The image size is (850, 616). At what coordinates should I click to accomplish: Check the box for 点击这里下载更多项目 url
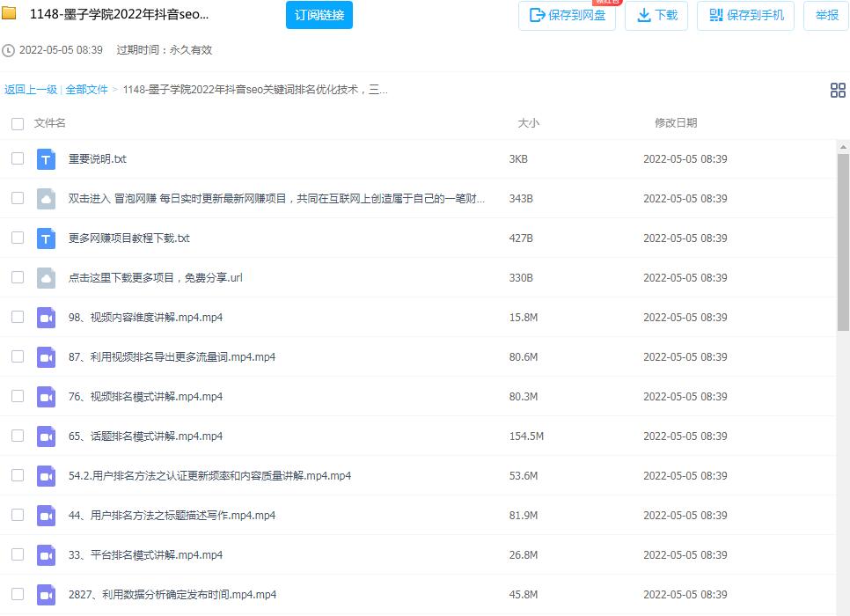[18, 277]
